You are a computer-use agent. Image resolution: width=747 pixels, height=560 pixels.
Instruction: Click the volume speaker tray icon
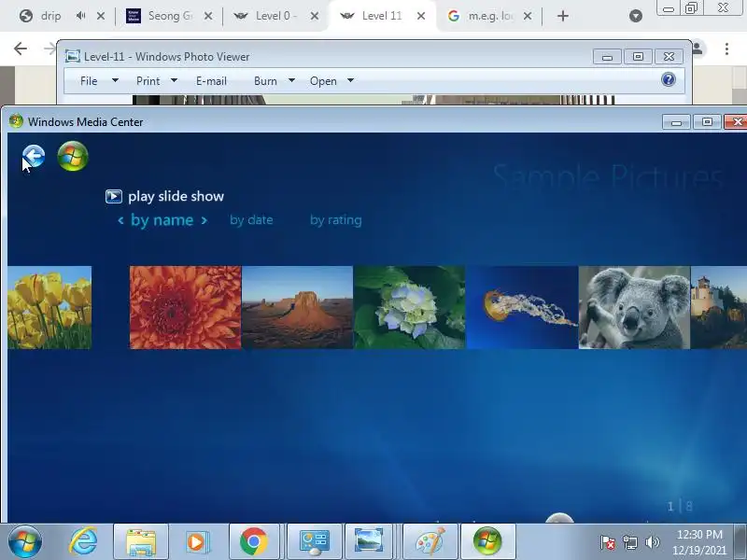652,542
